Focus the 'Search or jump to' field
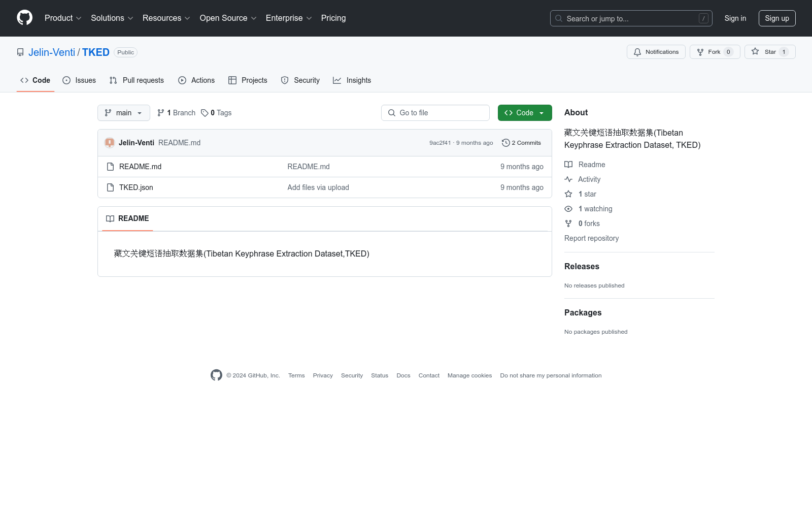812x508 pixels. point(631,18)
